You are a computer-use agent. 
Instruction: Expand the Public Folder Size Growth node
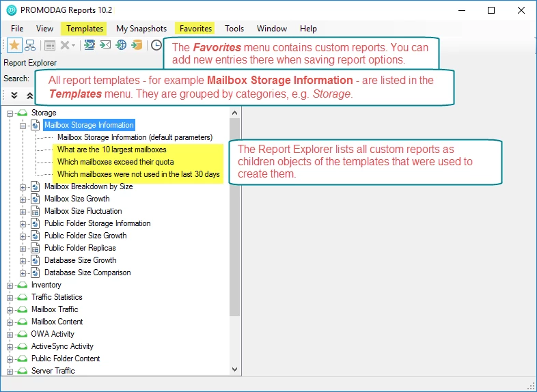click(x=23, y=236)
